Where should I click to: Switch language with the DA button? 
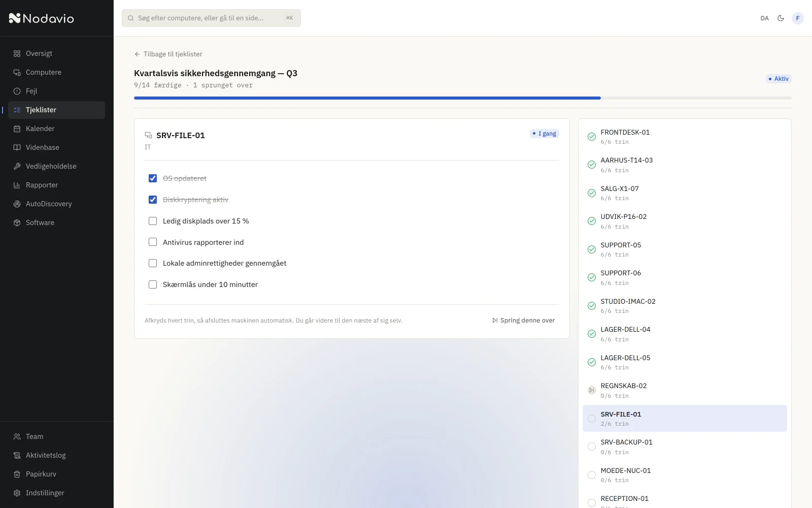[764, 18]
